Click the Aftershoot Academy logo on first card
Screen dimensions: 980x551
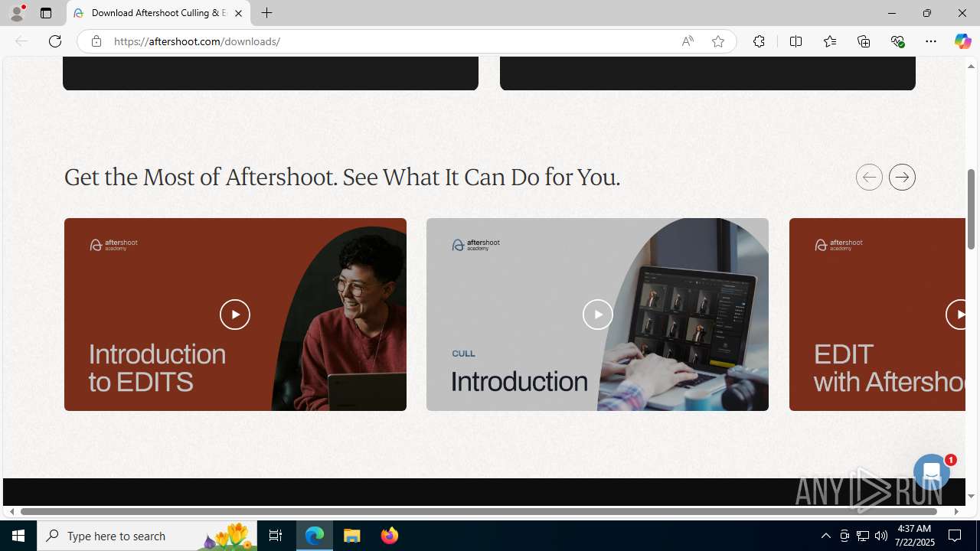[x=113, y=245]
